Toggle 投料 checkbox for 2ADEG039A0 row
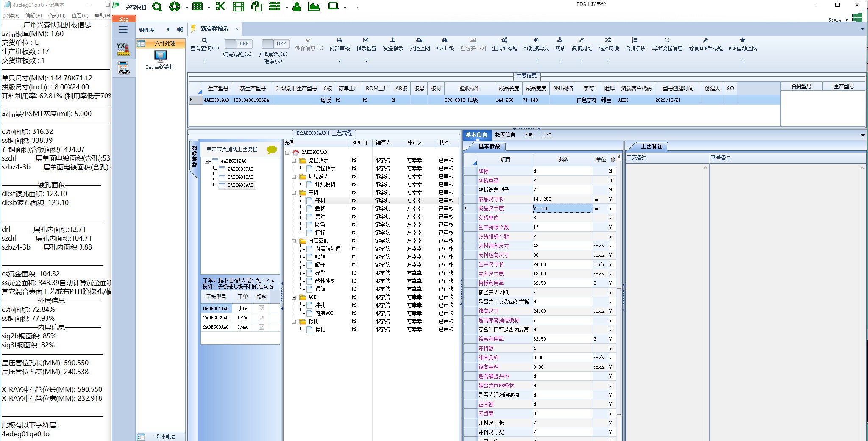This screenshot has width=868, height=441. (262, 318)
